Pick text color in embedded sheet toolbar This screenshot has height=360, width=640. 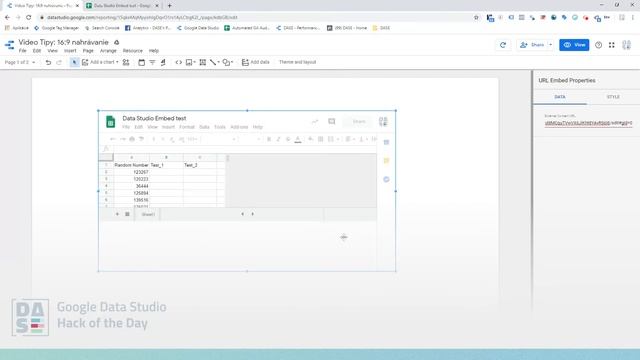298,139
